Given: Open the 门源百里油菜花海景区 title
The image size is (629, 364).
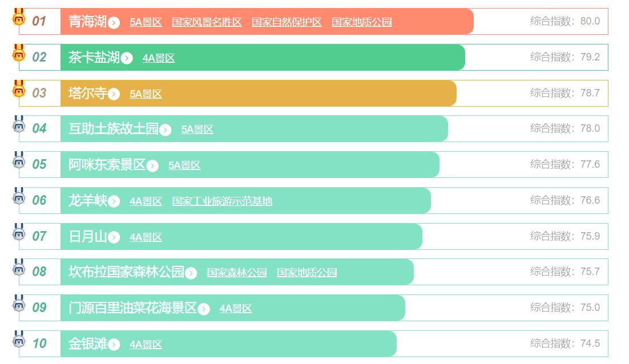Looking at the screenshot, I should pos(132,308).
